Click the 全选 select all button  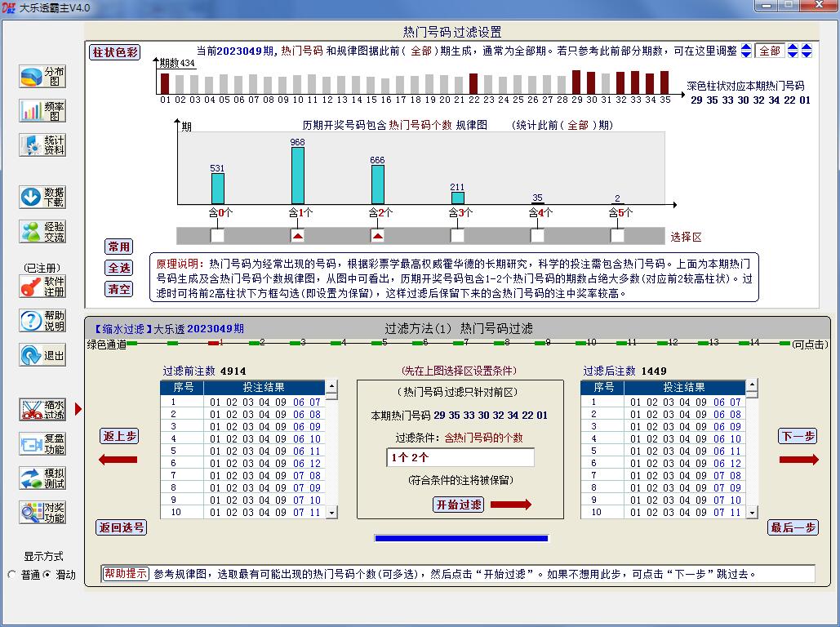pyautogui.click(x=119, y=268)
